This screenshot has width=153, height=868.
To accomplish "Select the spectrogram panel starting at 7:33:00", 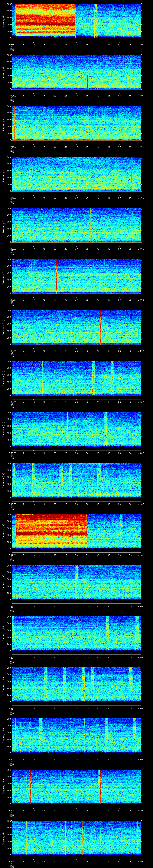I will pyautogui.click(x=77, y=123).
